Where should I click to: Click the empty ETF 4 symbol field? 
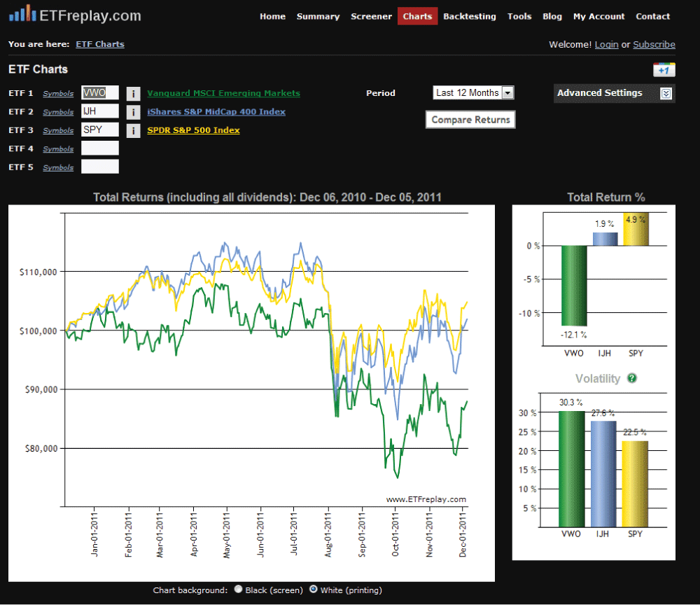(100, 148)
